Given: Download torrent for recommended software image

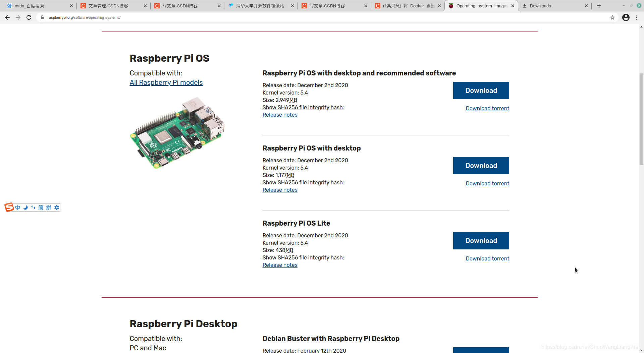Looking at the screenshot, I should (487, 108).
